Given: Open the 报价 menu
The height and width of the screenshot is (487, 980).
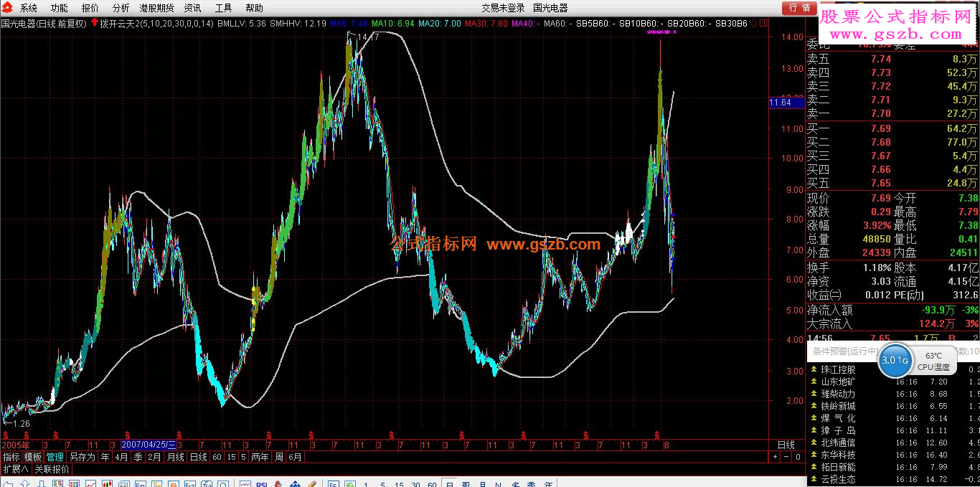Looking at the screenshot, I should tap(90, 8).
